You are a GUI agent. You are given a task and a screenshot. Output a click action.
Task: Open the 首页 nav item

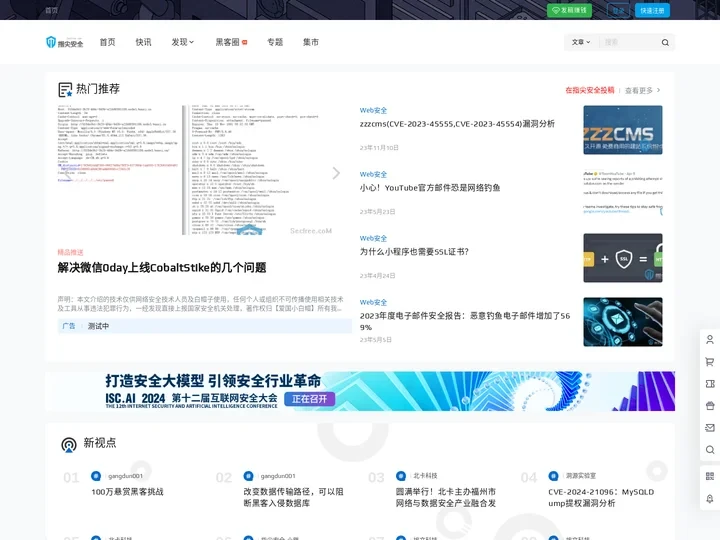tap(107, 42)
